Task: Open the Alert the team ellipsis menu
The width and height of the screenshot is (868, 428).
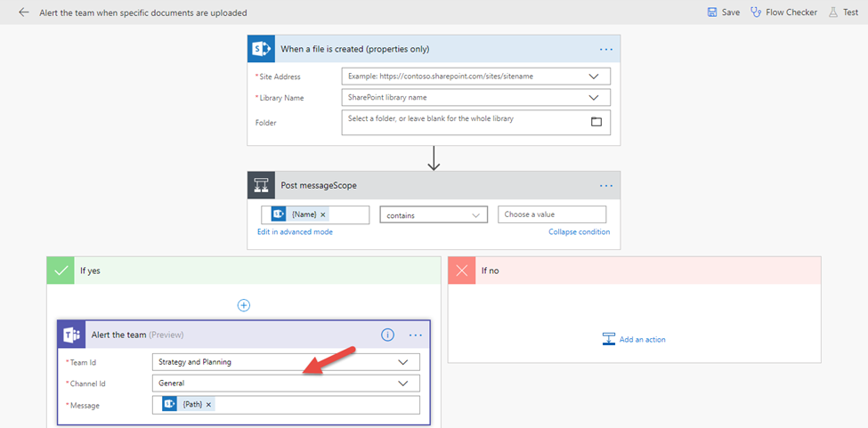Action: [x=416, y=335]
